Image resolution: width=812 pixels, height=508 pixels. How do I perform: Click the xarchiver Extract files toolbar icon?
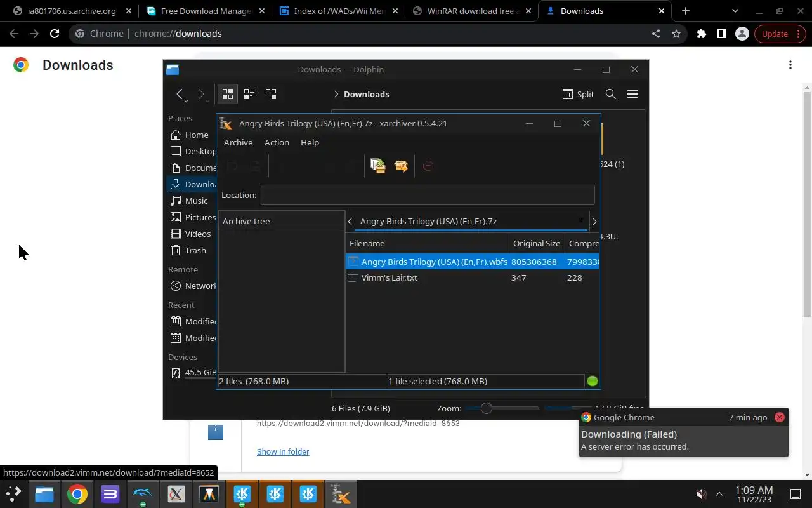click(401, 166)
